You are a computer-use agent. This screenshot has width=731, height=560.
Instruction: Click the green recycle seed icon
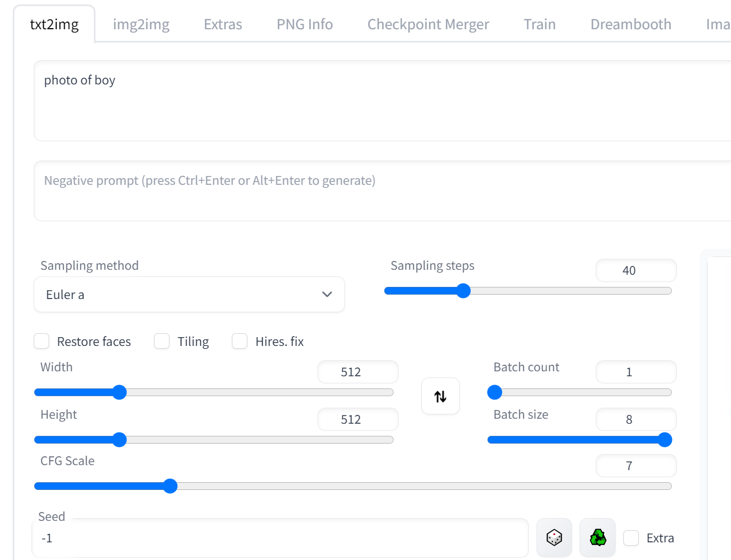point(597,537)
